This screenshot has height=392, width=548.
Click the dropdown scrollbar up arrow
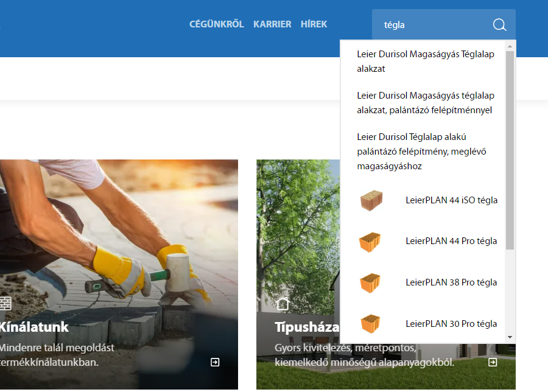[x=510, y=46]
